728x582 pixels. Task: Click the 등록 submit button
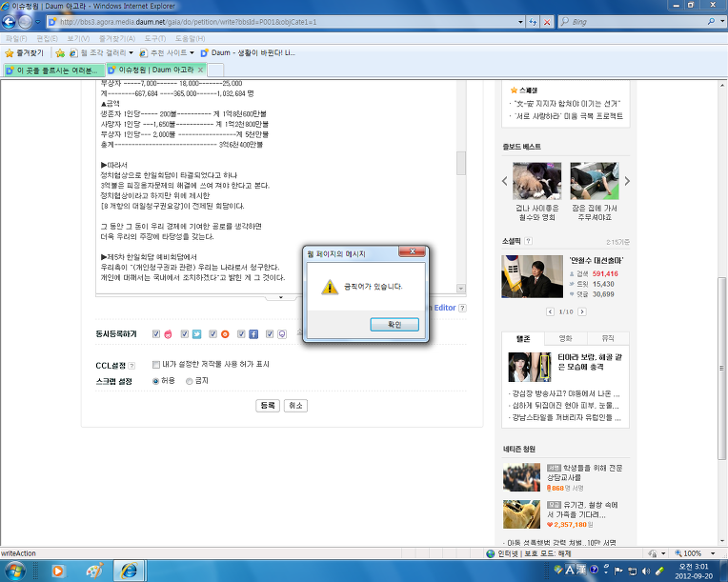(268, 406)
